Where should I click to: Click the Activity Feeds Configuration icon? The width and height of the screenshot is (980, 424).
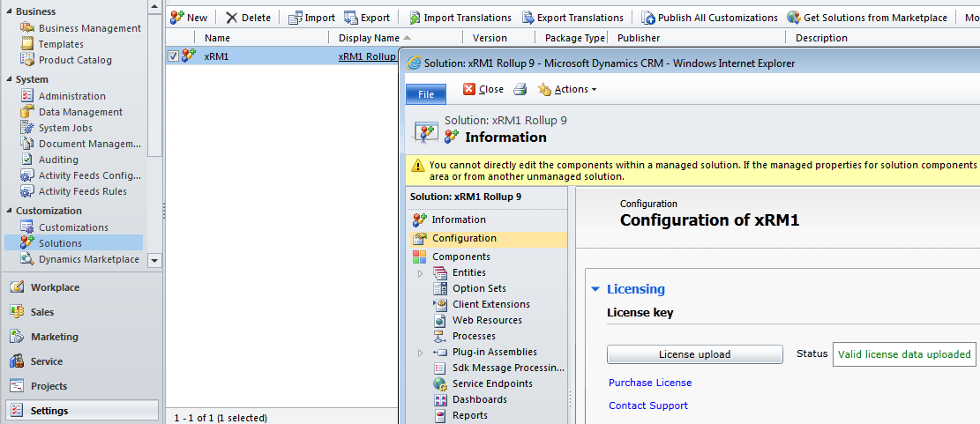[x=26, y=175]
